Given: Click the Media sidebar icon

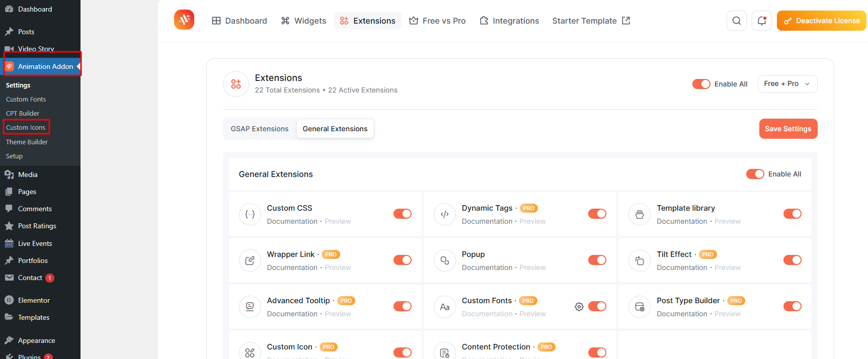Looking at the screenshot, I should [9, 174].
